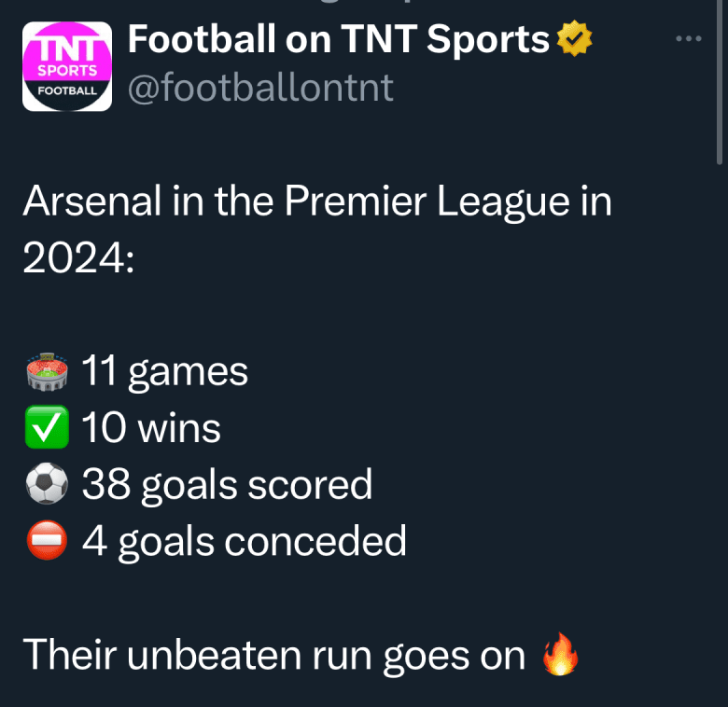Viewport: 728px width, 707px height.
Task: Click the soccer ball emoji
Action: (x=47, y=484)
